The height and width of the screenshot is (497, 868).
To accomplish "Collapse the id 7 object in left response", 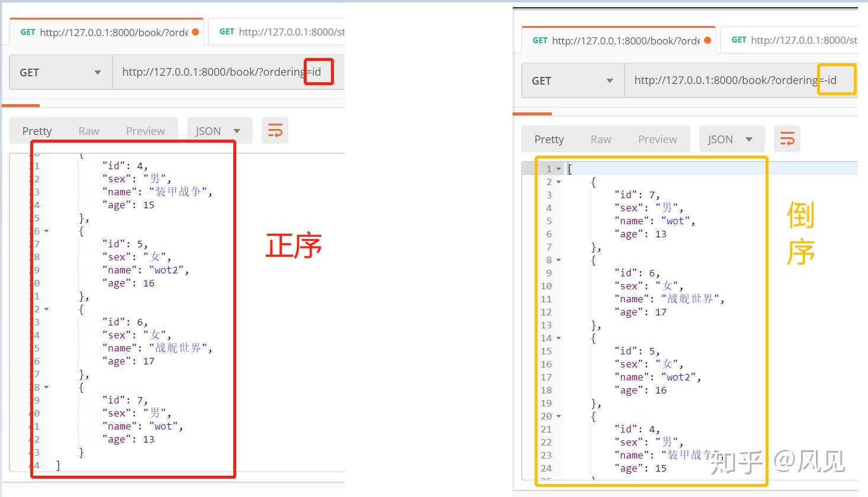I will tap(47, 388).
